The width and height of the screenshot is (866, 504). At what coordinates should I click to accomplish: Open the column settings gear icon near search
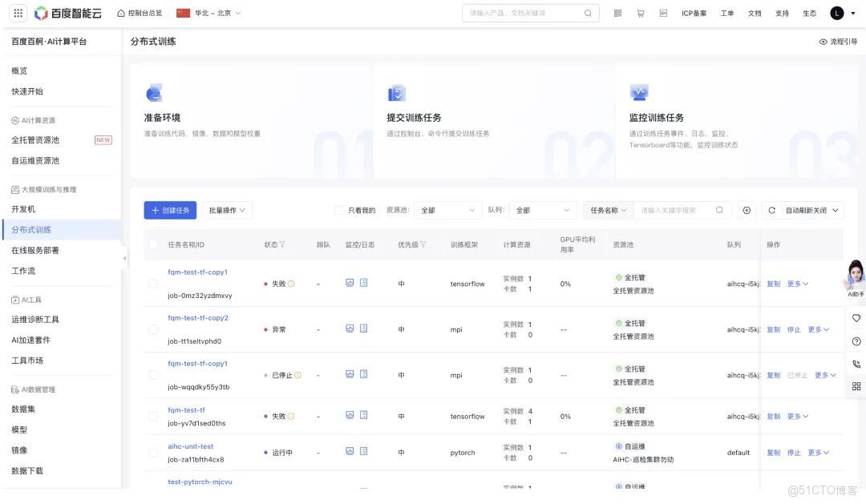[747, 210]
